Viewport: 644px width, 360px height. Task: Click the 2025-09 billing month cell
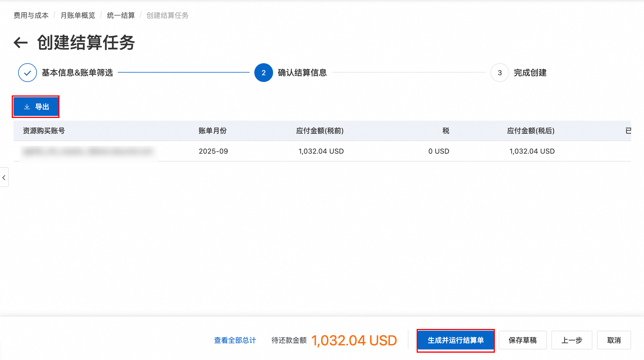tap(213, 151)
